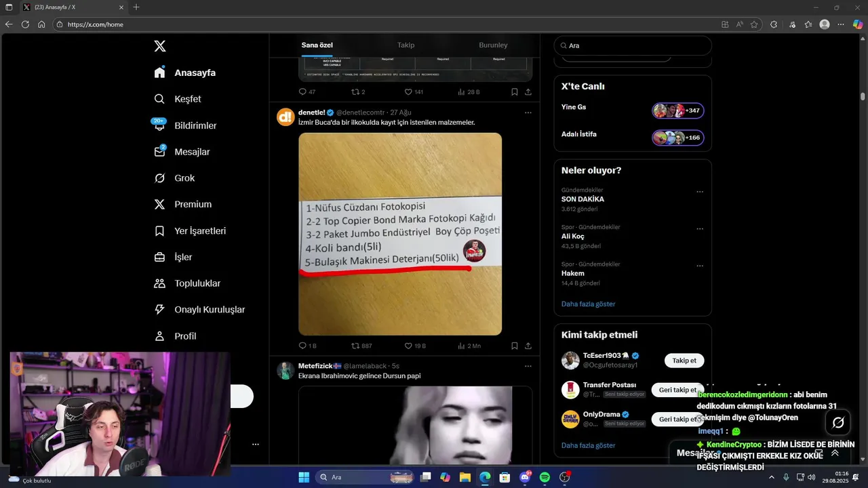This screenshot has width=868, height=488.
Task: Open the browser Extensions icon
Action: pyautogui.click(x=774, y=24)
